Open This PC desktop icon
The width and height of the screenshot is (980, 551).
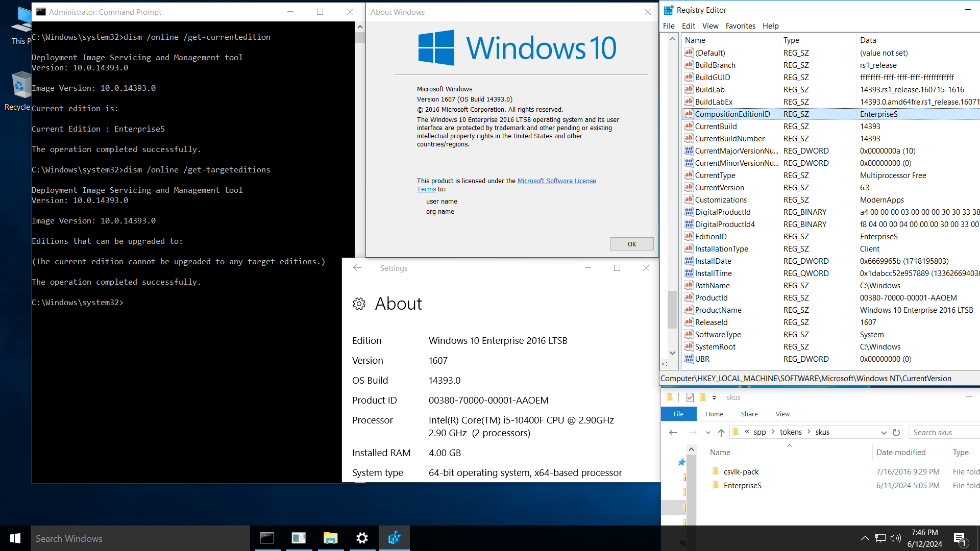20,27
